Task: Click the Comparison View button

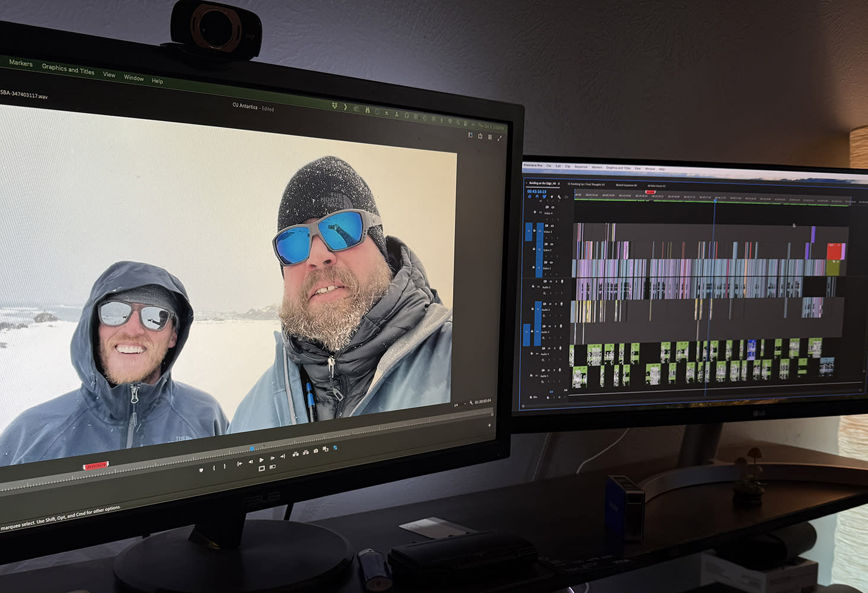Action: tap(325, 449)
